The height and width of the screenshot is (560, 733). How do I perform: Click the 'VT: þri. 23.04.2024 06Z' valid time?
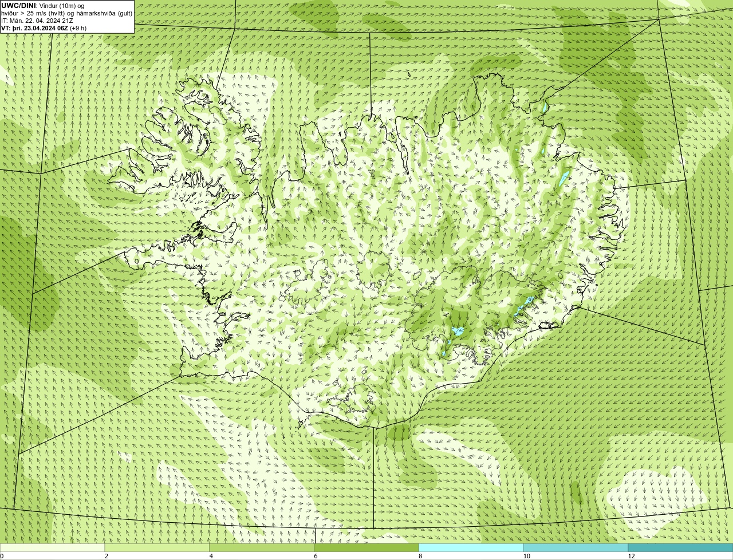tap(35, 28)
